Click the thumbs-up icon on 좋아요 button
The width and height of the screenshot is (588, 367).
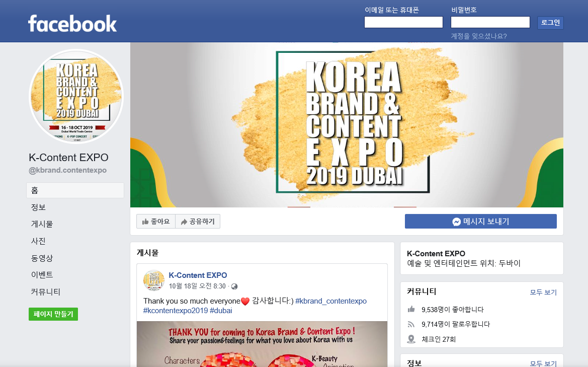click(145, 222)
